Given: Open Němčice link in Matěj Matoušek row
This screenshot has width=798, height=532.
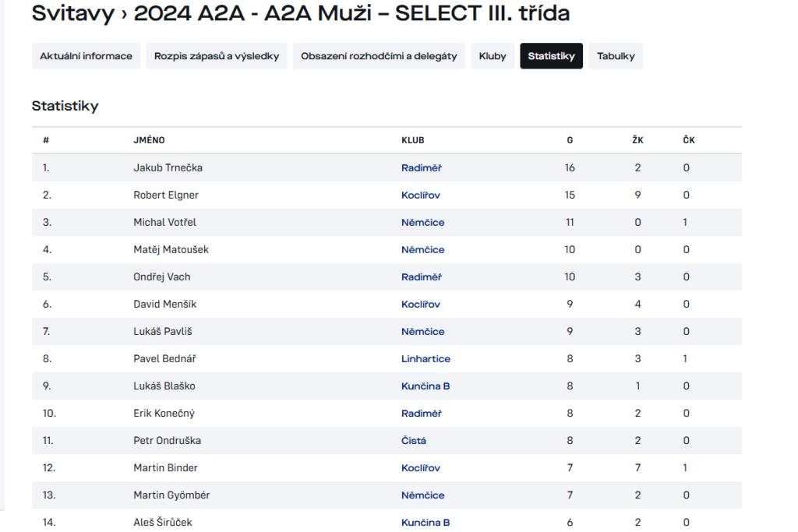Looking at the screenshot, I should click(x=423, y=250).
